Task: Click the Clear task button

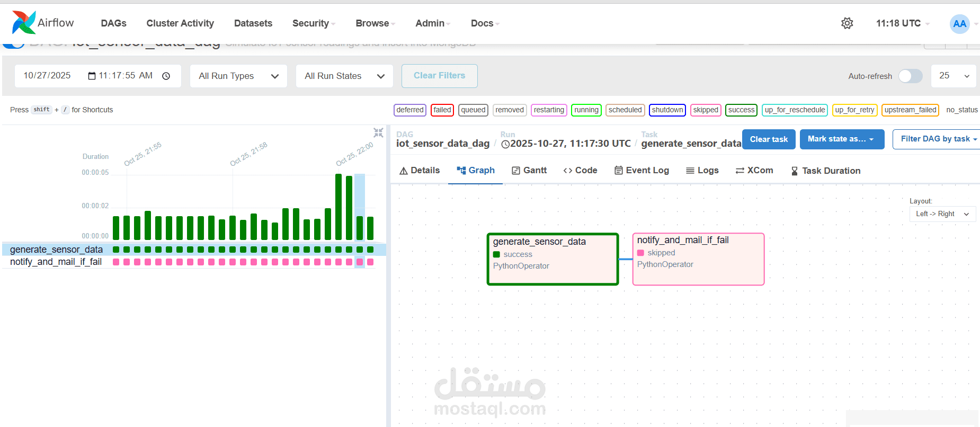Action: 769,139
